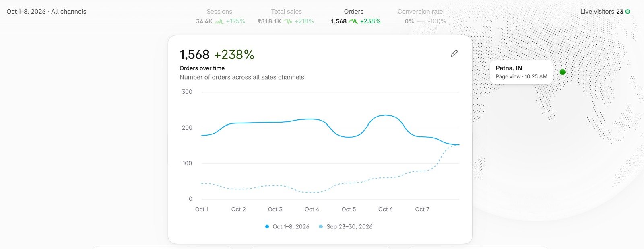Select the Orders metric tab
644x249 pixels.
point(355,16)
